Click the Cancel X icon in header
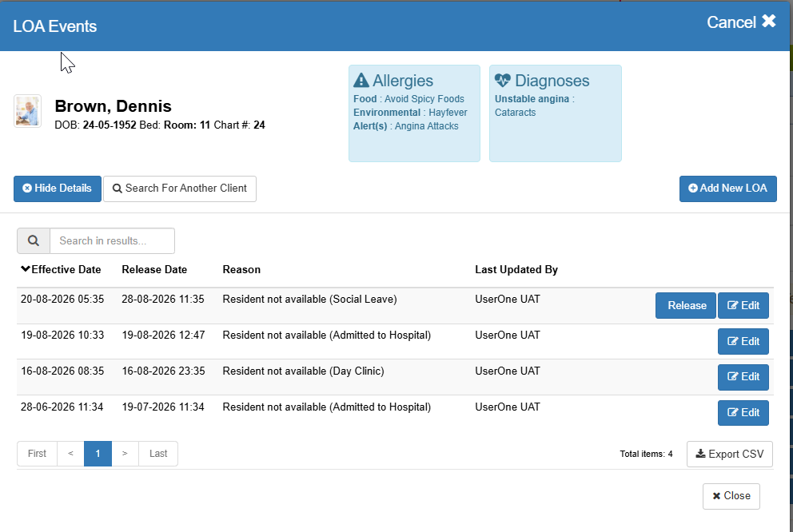The width and height of the screenshot is (793, 532). (769, 22)
